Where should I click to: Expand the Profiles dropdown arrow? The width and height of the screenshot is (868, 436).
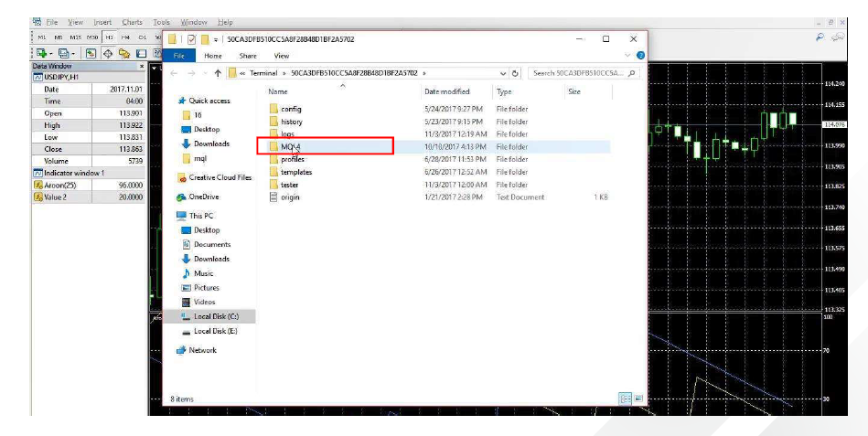[73, 54]
